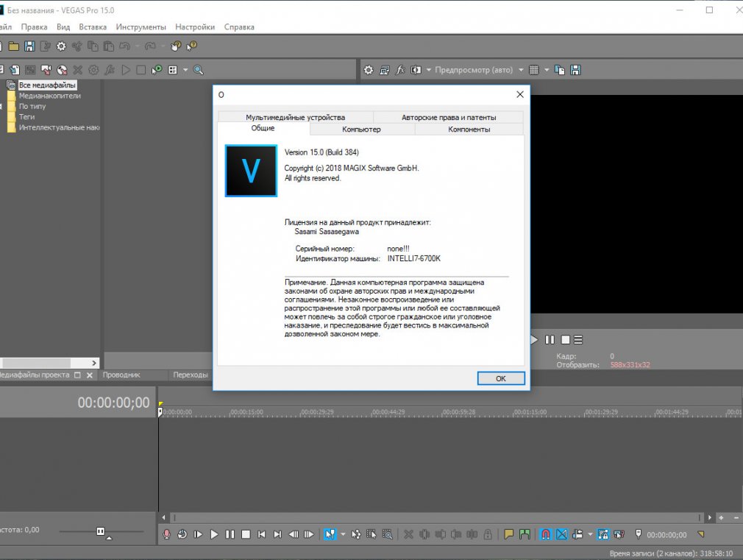Image resolution: width=743 pixels, height=560 pixels.
Task: Open Preview (auto) quality dropdown
Action: (479, 70)
